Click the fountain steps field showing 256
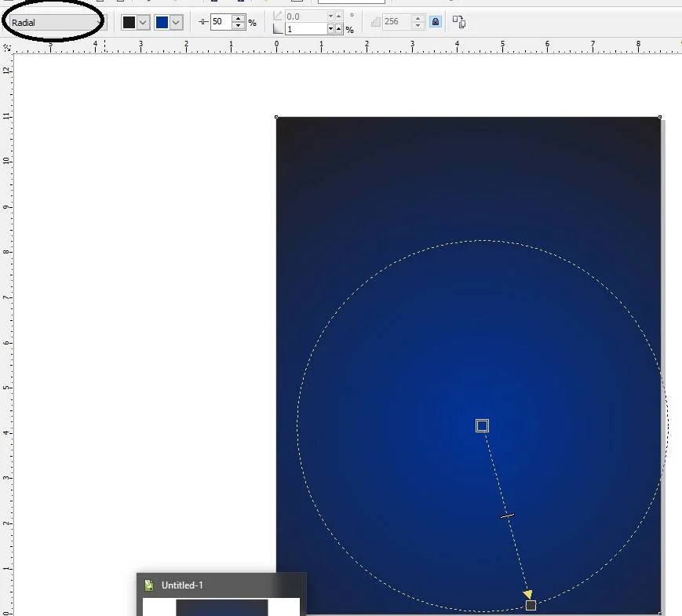This screenshot has width=682, height=616. click(396, 21)
